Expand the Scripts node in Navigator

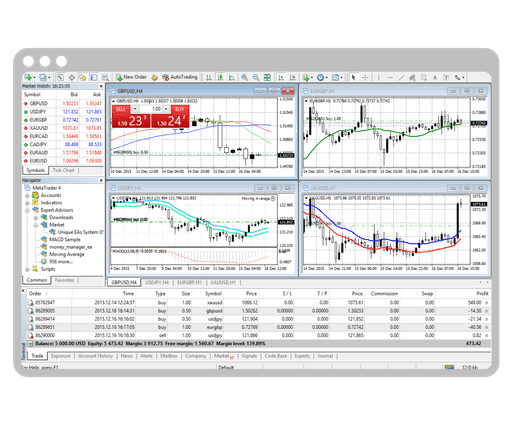click(27, 269)
